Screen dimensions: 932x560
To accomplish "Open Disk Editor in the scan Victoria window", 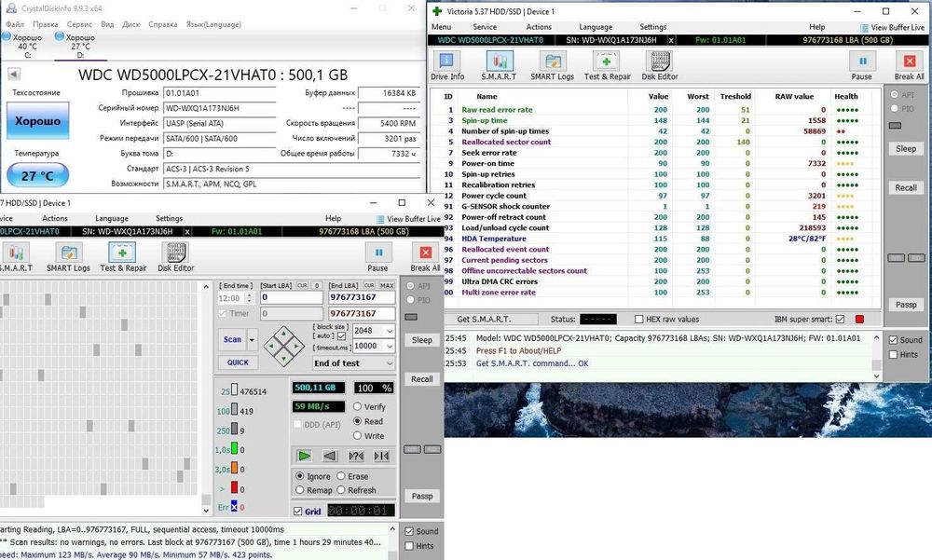I will pos(176,257).
